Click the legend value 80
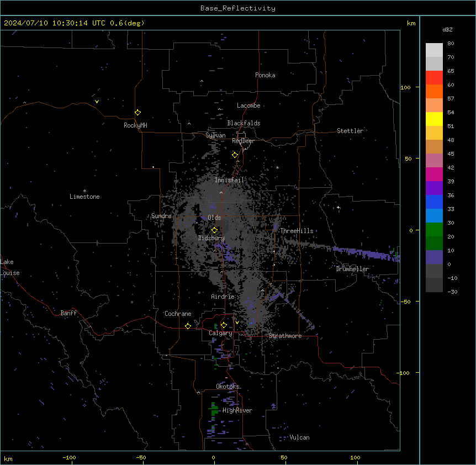 click(x=451, y=44)
